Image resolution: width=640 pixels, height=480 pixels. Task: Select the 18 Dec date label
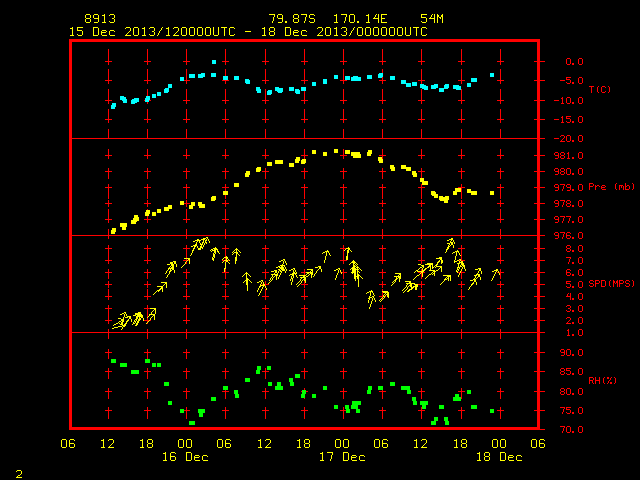tap(499, 457)
